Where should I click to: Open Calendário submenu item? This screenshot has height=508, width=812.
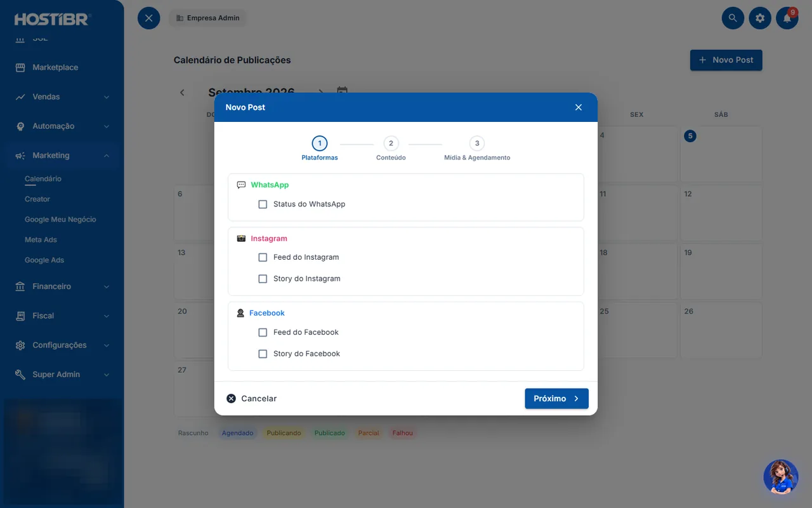tap(43, 179)
